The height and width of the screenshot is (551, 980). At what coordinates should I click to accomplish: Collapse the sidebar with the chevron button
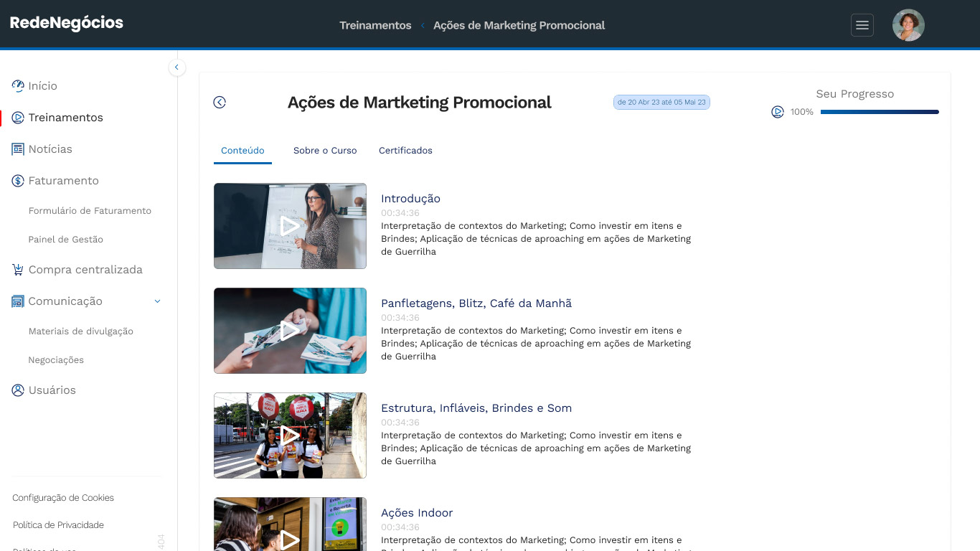click(176, 67)
